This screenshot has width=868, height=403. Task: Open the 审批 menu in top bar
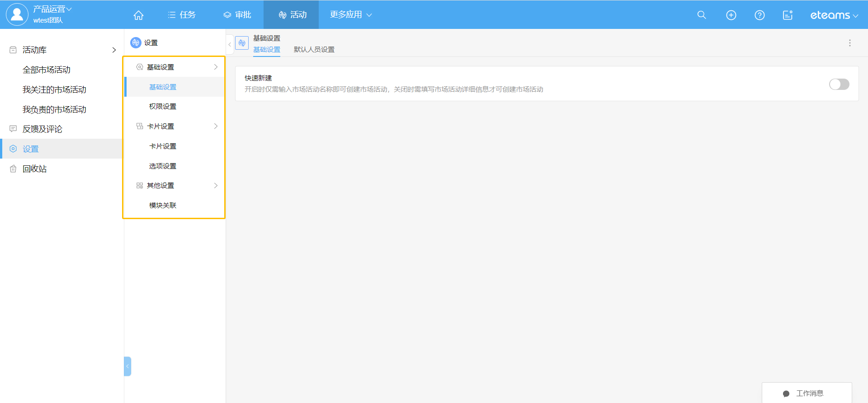[x=237, y=15]
